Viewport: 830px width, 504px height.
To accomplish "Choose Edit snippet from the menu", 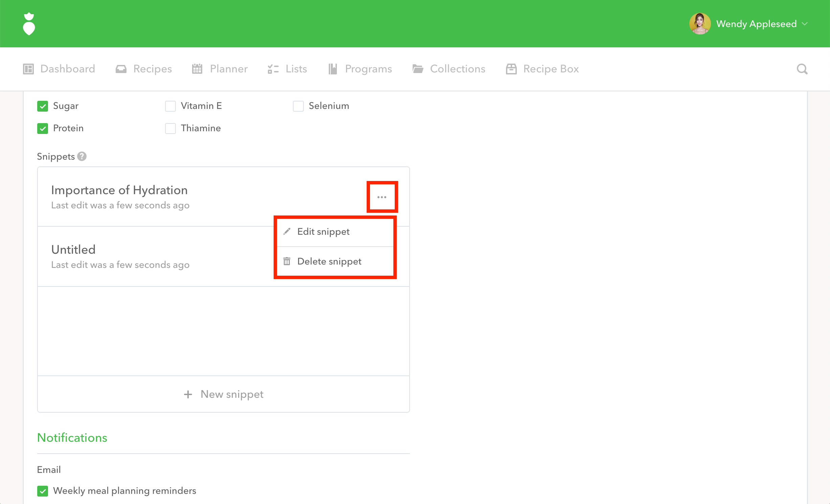I will click(323, 232).
